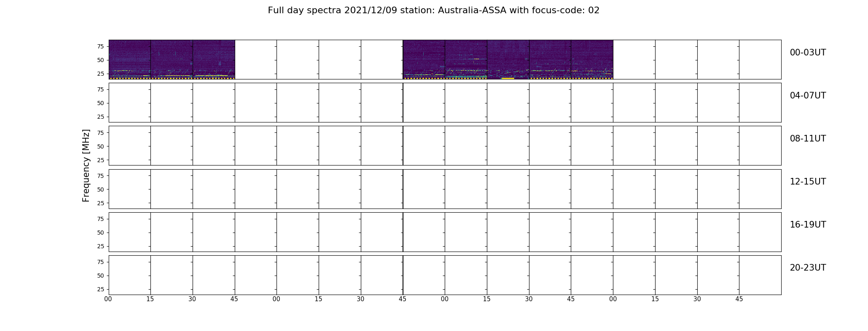This screenshot has height=331, width=868.
Task: Click the '25' tick of the 00-03UT row
Action: pos(100,74)
